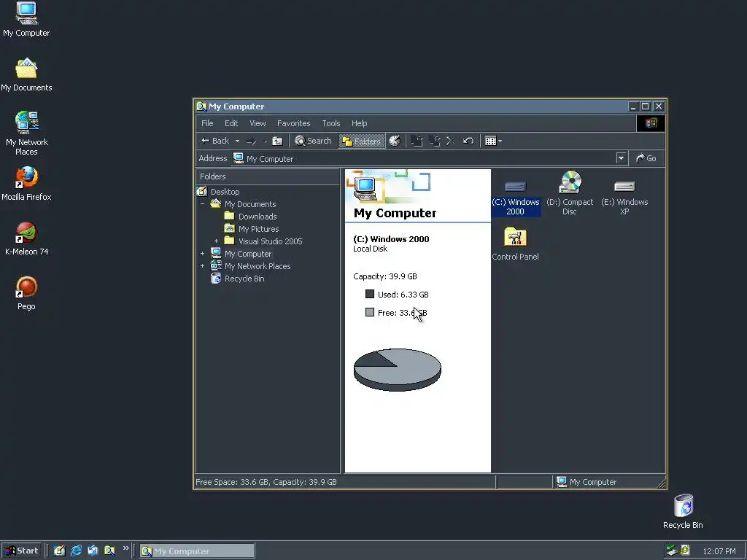
Task: Click the Explorer quick launch icon
Action: pyautogui.click(x=109, y=551)
